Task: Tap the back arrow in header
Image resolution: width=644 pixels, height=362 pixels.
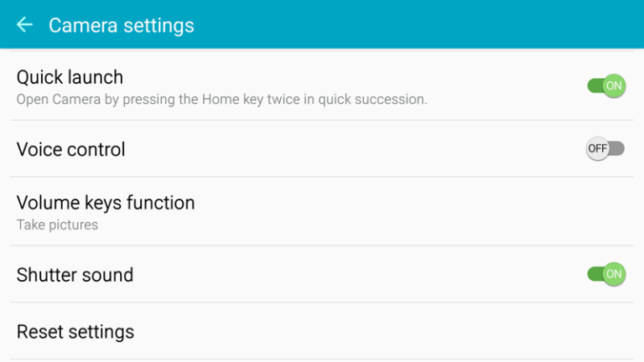Action: 24,25
